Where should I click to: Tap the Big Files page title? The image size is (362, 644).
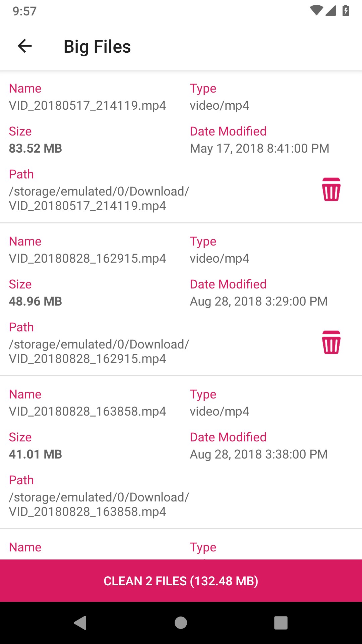click(x=97, y=47)
